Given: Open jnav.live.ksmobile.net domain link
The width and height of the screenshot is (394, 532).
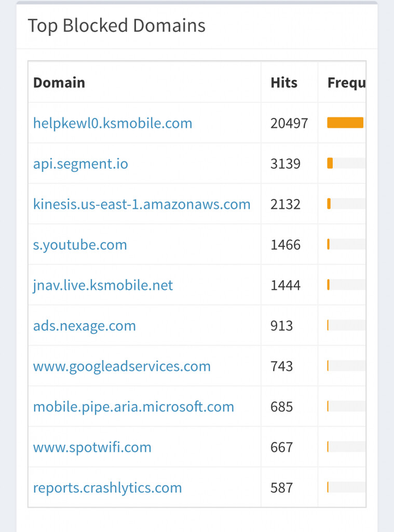Looking at the screenshot, I should point(103,285).
